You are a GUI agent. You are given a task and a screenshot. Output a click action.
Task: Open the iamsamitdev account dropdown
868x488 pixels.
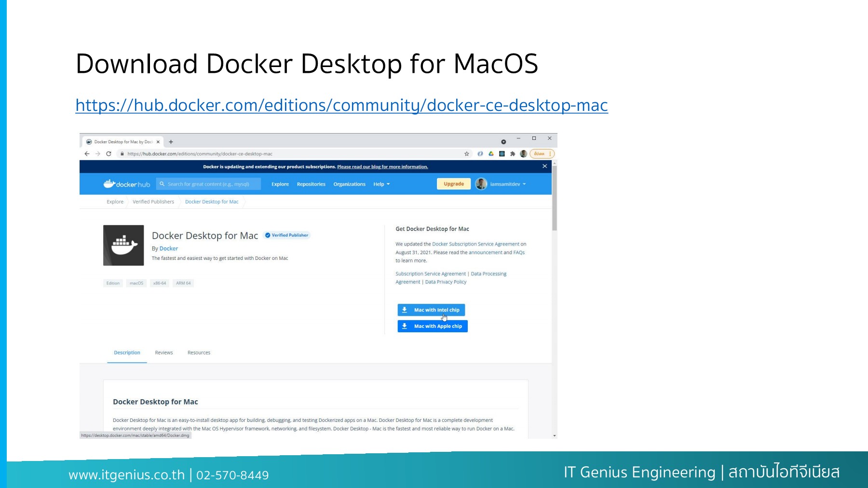pyautogui.click(x=507, y=184)
